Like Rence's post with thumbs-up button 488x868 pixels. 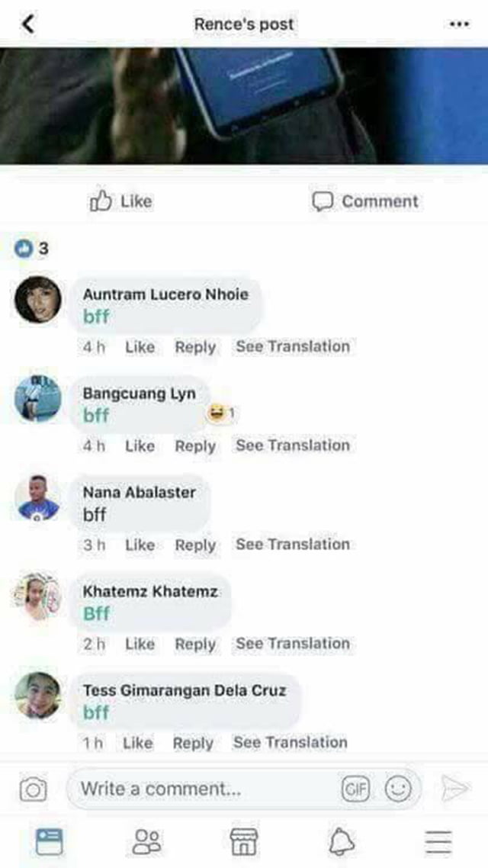click(x=120, y=201)
